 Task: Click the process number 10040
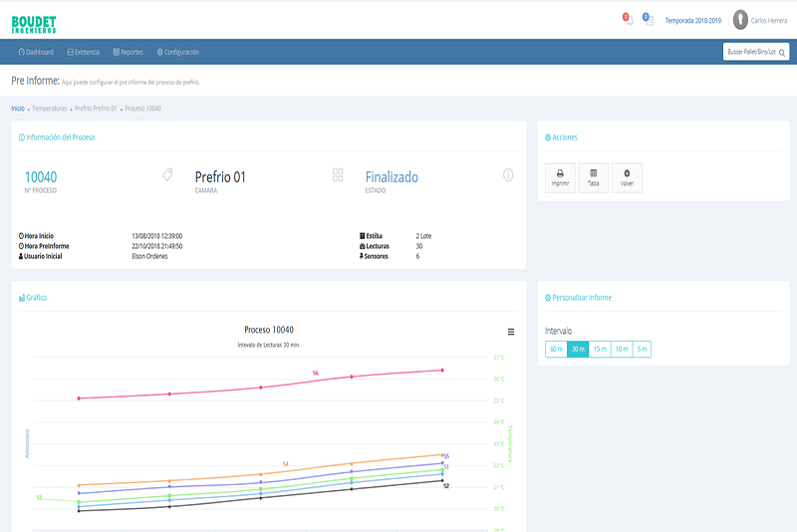(41, 176)
